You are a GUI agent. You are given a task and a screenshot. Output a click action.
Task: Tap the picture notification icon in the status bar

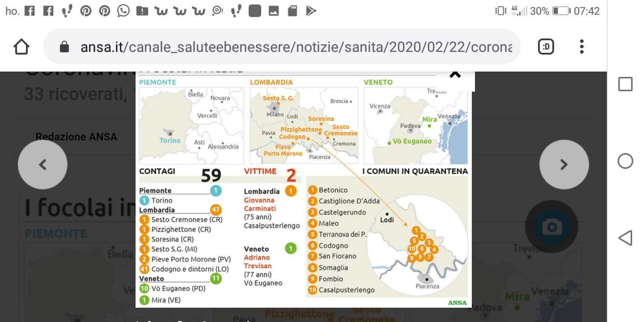tap(274, 11)
